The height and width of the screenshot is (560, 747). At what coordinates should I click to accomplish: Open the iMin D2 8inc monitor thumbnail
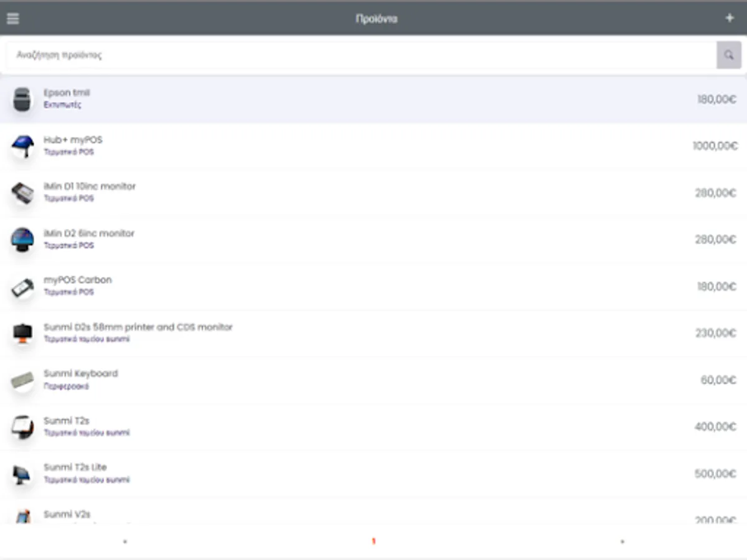22,240
